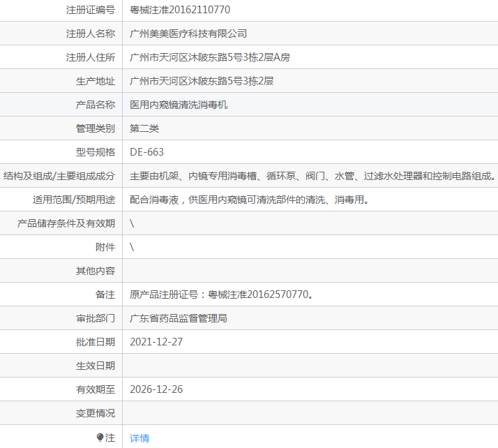Click the 注册证编号 label
Viewport: 498px width, 448px height.
pyautogui.click(x=91, y=10)
